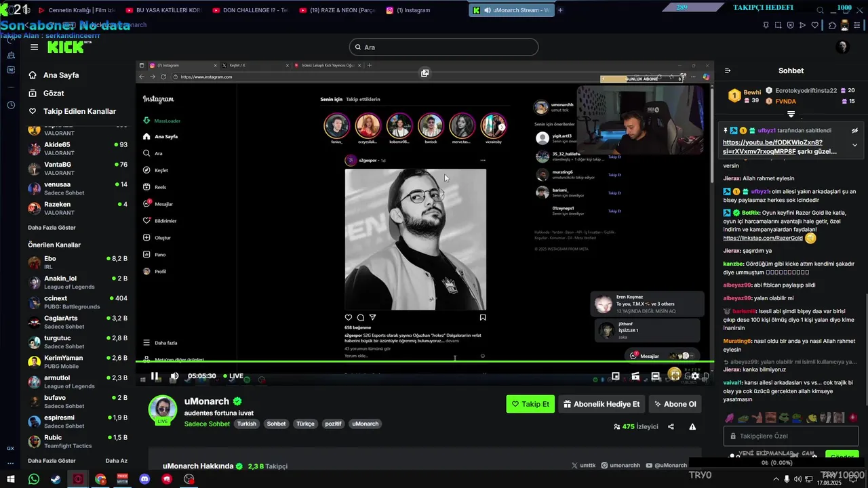Open Rubic Teamfight Tactics channel
Image resolution: width=868 pixels, height=488 pixels.
pos(77,441)
